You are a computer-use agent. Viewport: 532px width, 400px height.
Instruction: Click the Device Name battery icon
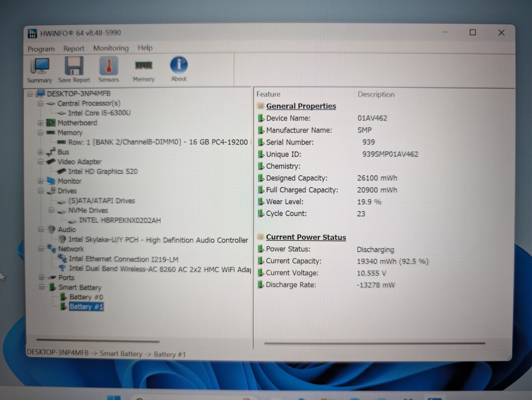pyautogui.click(x=261, y=118)
